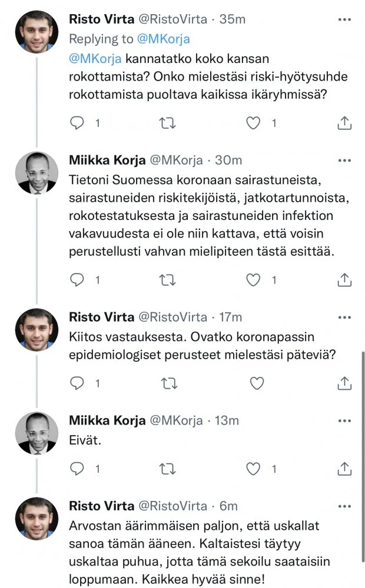This screenshot has width=365, height=588.
Task: Open more options on Miikka Korja's 30m tweet
Action: (345, 161)
